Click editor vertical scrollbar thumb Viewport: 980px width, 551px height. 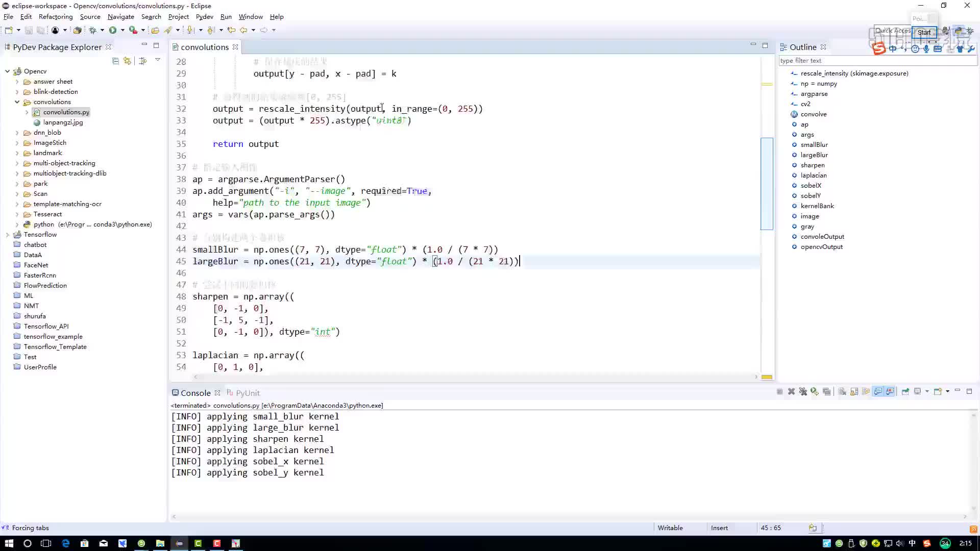click(x=767, y=184)
